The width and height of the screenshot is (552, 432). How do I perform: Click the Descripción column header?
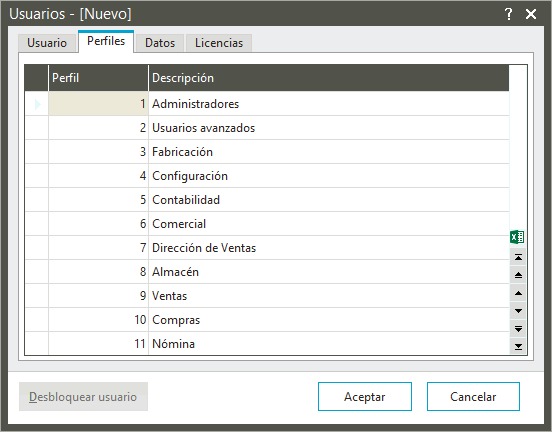[x=329, y=78]
